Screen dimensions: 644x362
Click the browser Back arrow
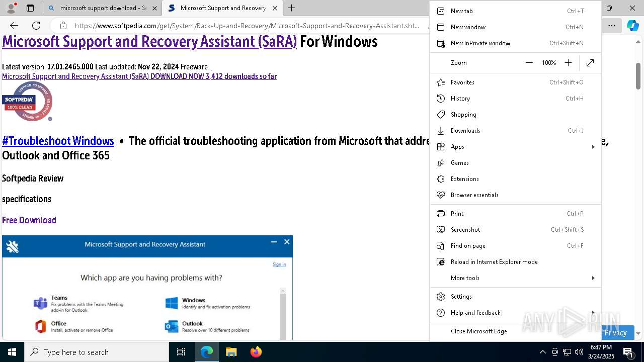click(x=14, y=26)
